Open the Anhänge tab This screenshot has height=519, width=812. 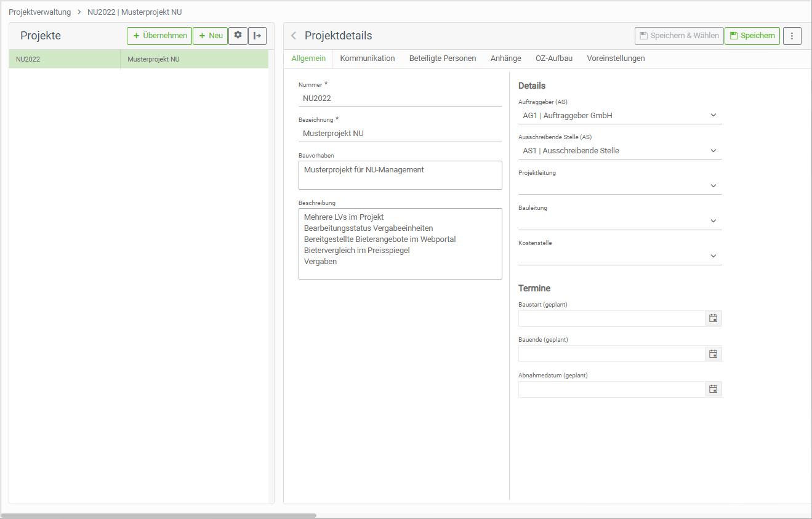506,58
